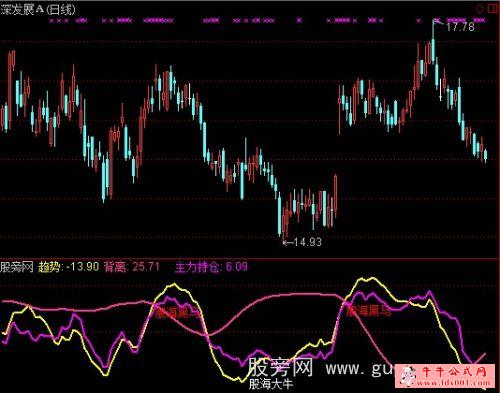Select the 背离 indicator label
Screen dimensions: 500x393
pyautogui.click(x=115, y=267)
